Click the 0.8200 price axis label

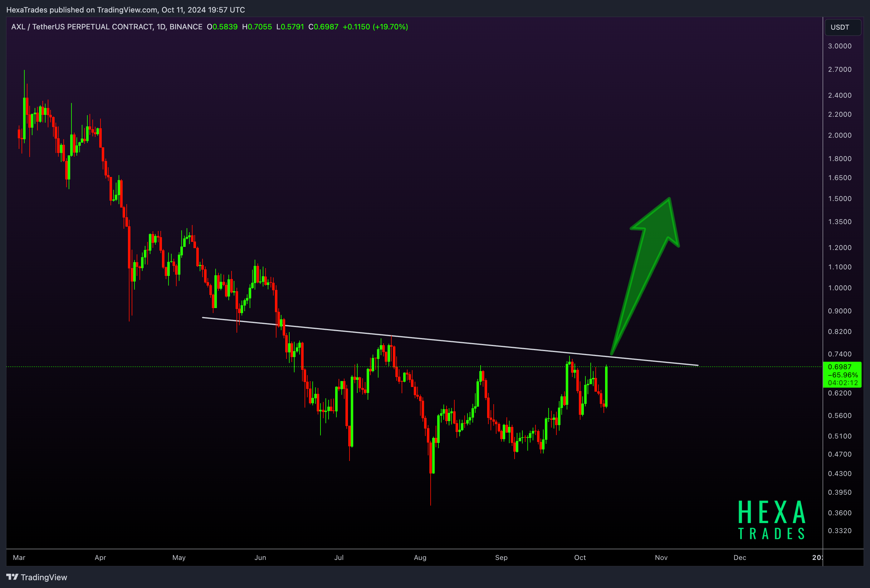click(839, 331)
